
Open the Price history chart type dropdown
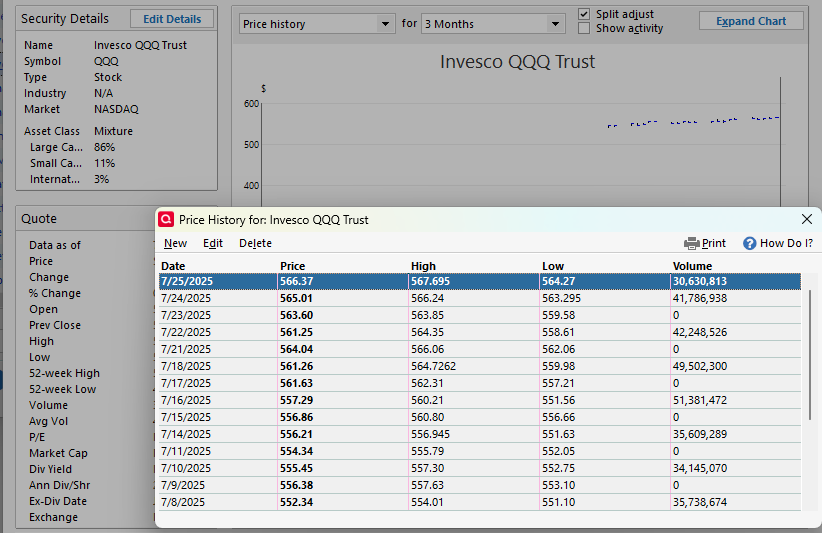pos(317,24)
